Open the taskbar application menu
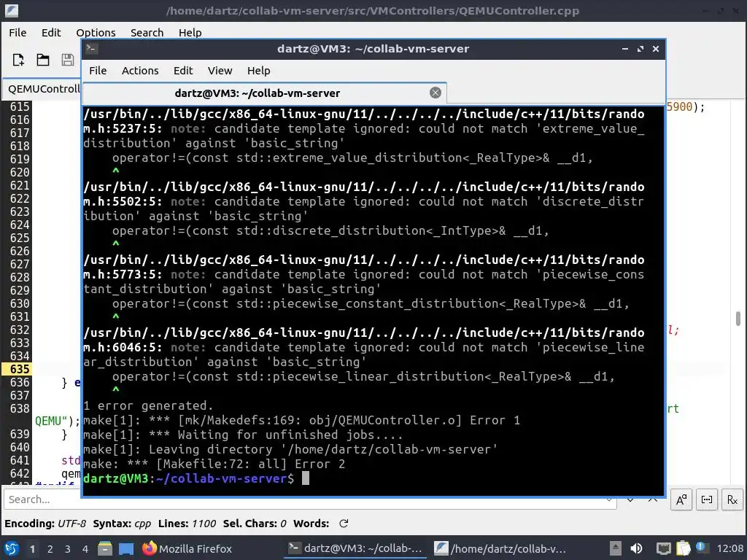 coord(12,548)
